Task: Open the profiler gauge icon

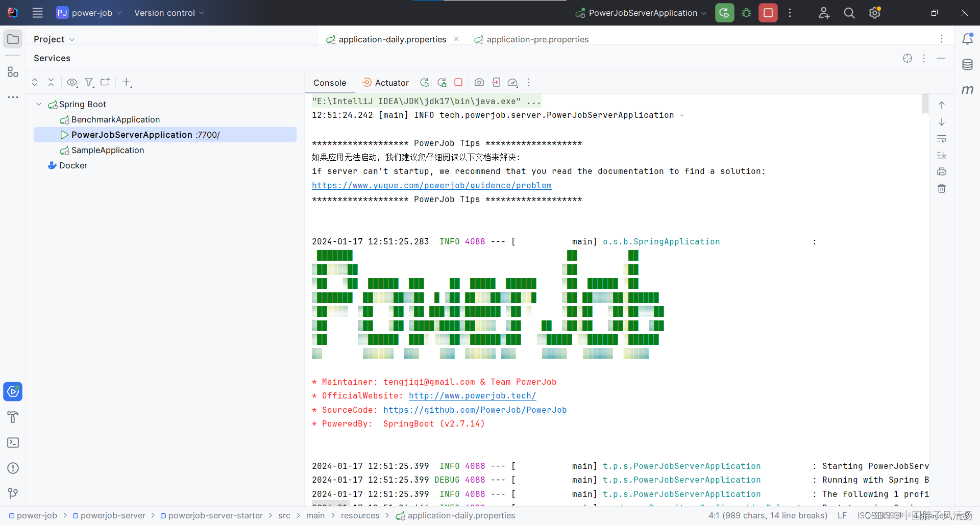Action: [x=513, y=83]
